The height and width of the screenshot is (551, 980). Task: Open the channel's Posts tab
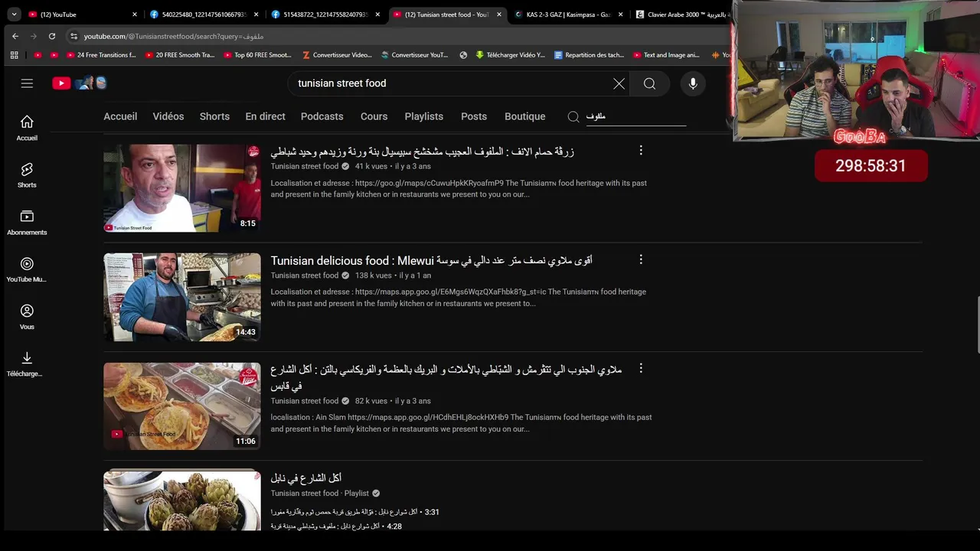(x=474, y=116)
